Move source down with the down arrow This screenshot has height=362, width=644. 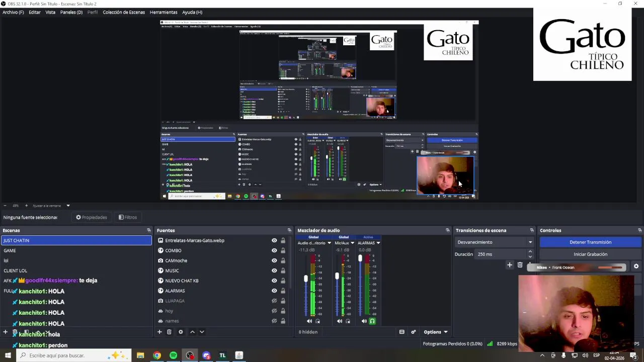pos(202,332)
